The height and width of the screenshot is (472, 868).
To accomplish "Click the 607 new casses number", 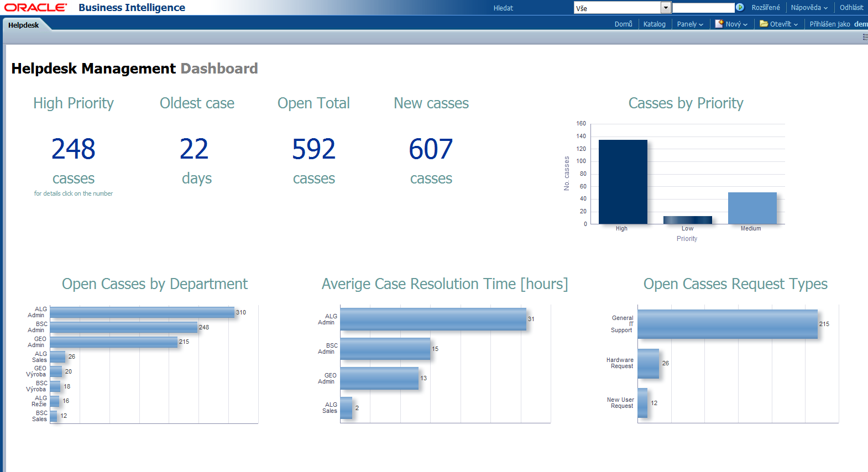I will tap(431, 149).
